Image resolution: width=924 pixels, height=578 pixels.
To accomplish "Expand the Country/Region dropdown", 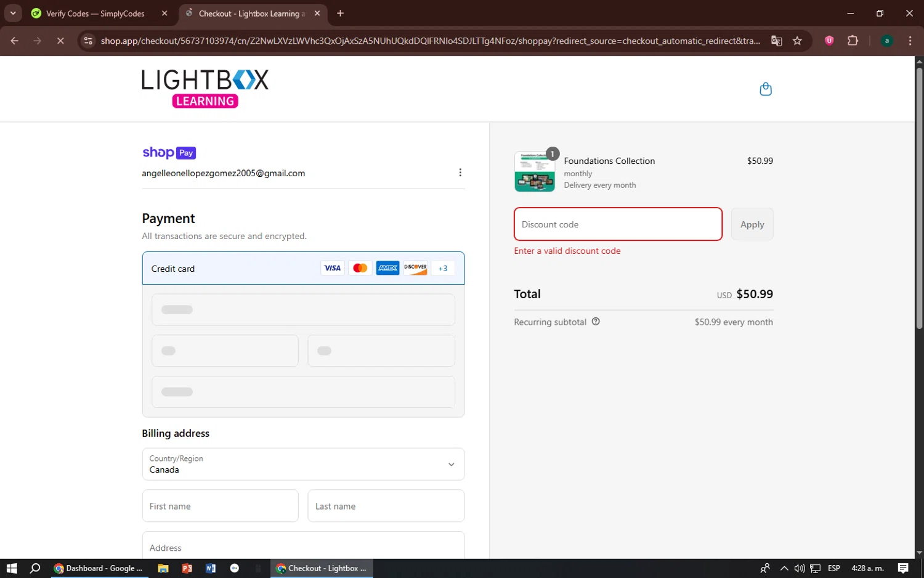I will (x=303, y=464).
